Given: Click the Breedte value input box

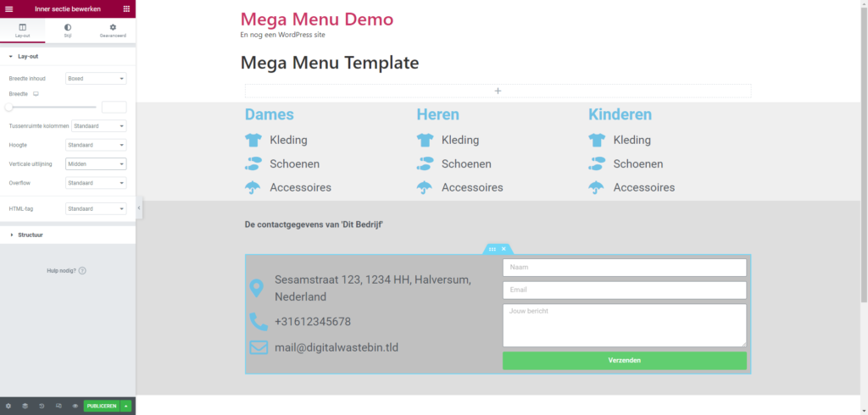Looking at the screenshot, I should [114, 108].
